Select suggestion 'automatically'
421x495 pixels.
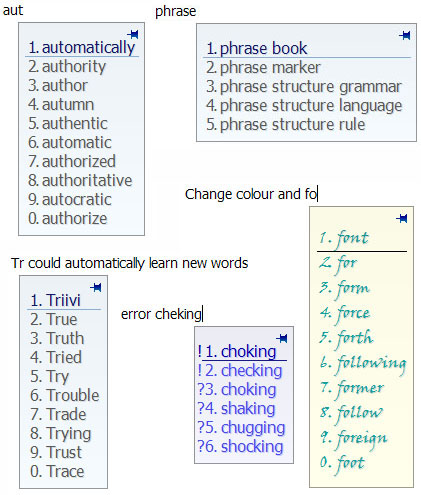tap(82, 47)
